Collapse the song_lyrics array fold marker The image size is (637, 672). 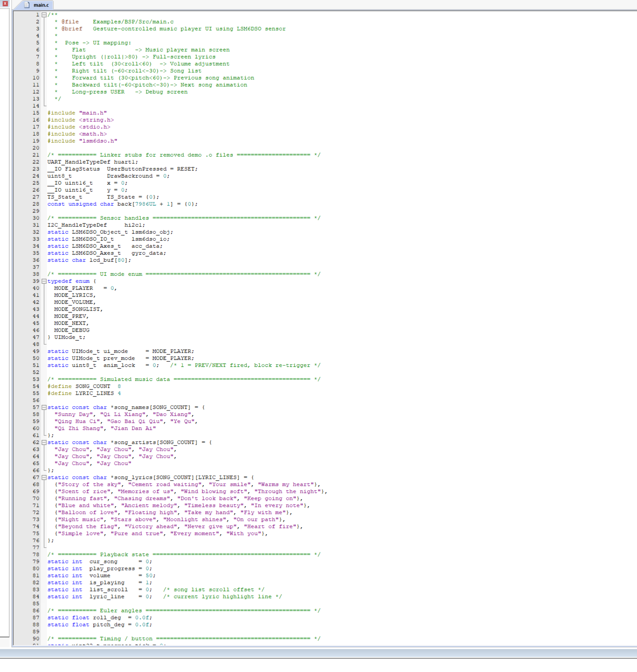[x=44, y=477]
